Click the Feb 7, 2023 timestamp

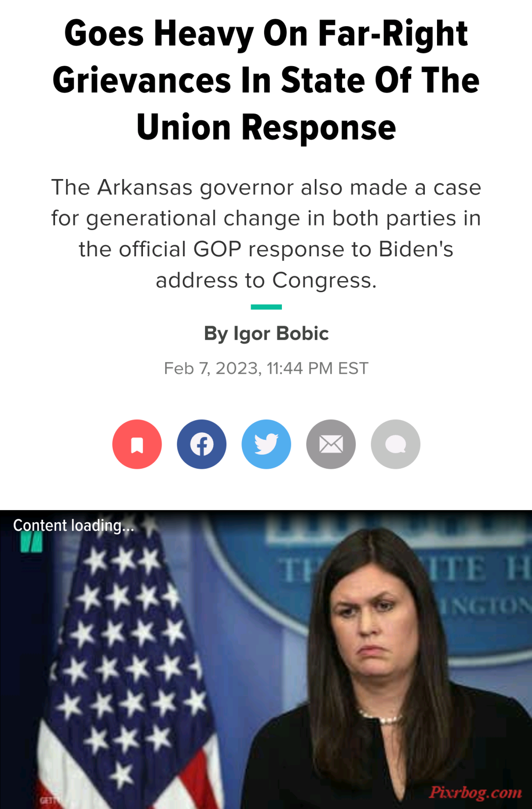[x=266, y=368]
